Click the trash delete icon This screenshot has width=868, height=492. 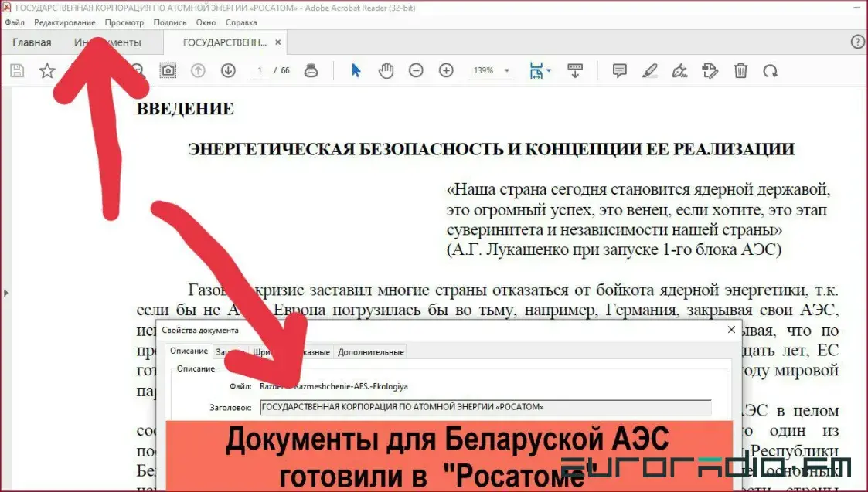tap(740, 71)
